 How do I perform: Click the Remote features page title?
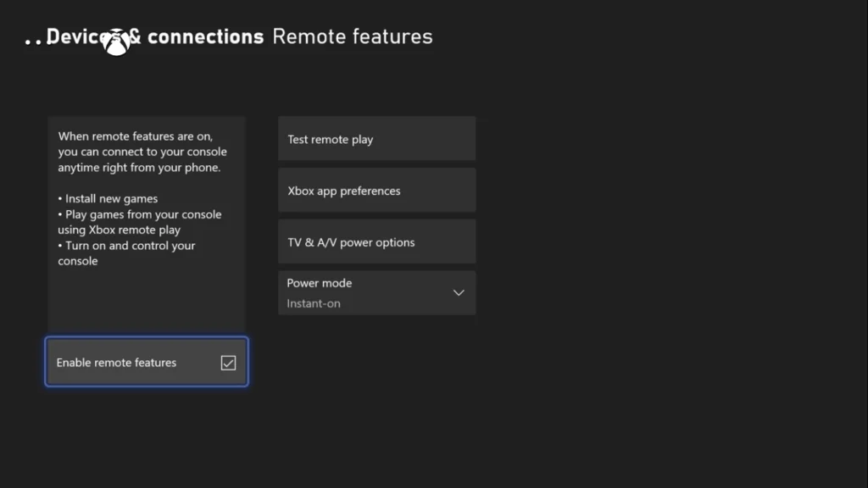click(x=352, y=36)
